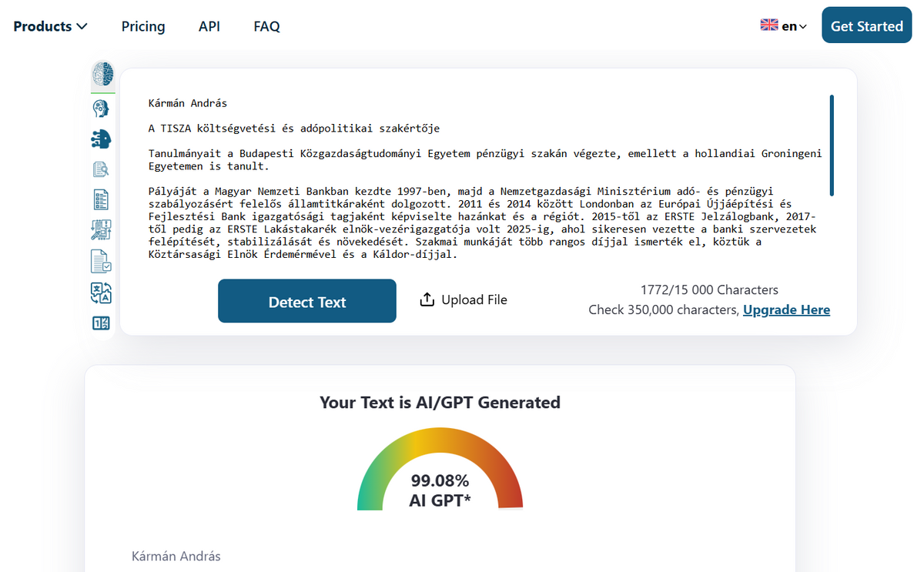Viewport: 924px width, 572px height.
Task: Open the API menu item
Action: 209,26
